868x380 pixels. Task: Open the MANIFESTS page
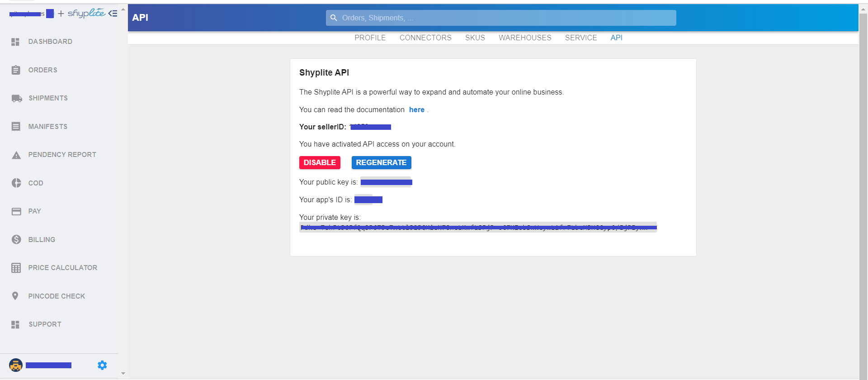pyautogui.click(x=48, y=127)
